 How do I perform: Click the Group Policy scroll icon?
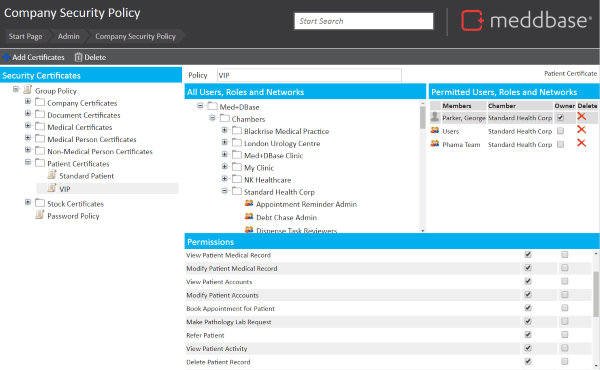(27, 90)
